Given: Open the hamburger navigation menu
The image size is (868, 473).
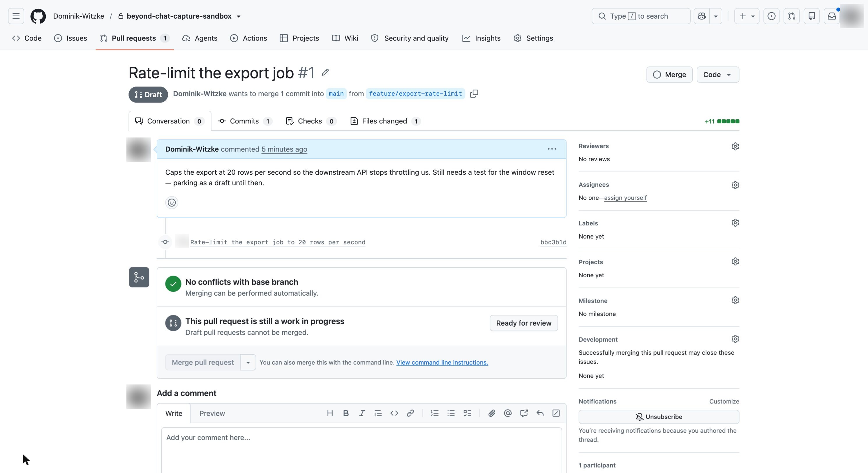Looking at the screenshot, I should point(16,16).
